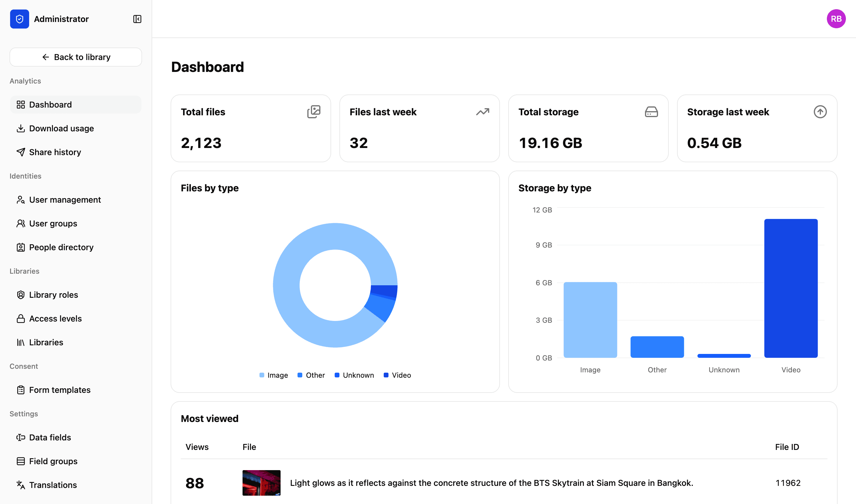The image size is (856, 504).
Task: Click the User management person icon
Action: coord(21,200)
